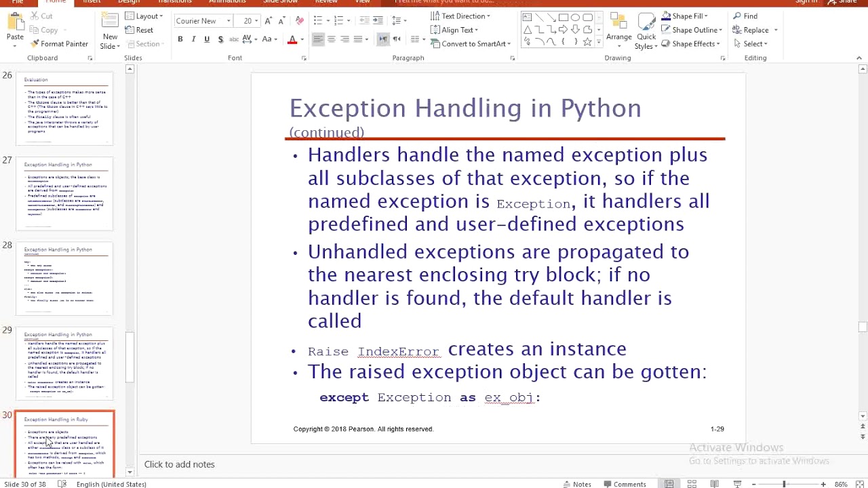
Task: Open Courier New font name dropdown
Action: 230,21
